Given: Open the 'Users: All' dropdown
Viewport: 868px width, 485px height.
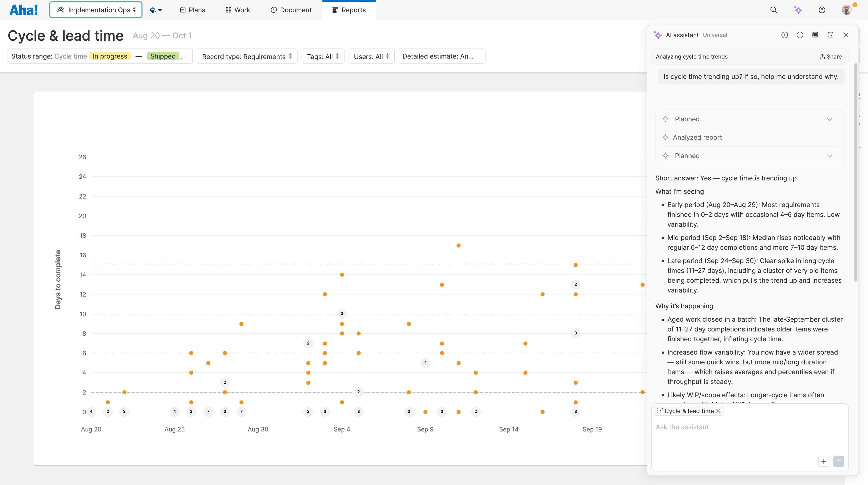Looking at the screenshot, I should click(371, 56).
